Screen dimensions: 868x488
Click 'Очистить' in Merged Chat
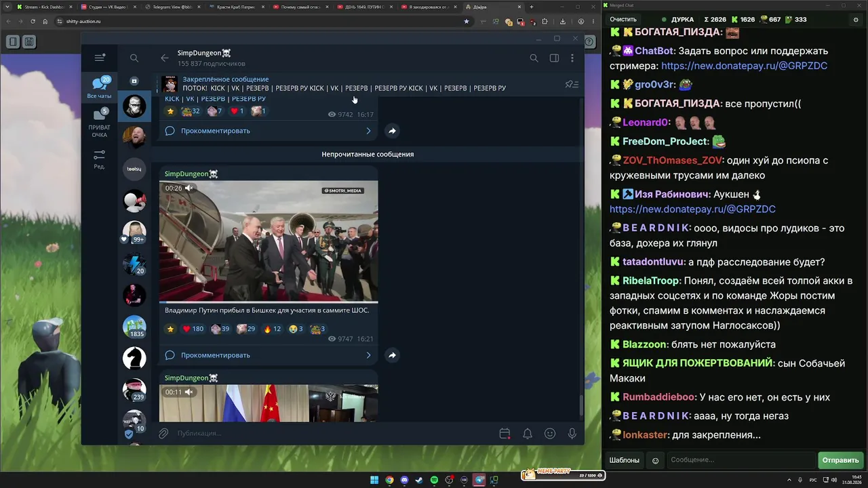tap(623, 20)
